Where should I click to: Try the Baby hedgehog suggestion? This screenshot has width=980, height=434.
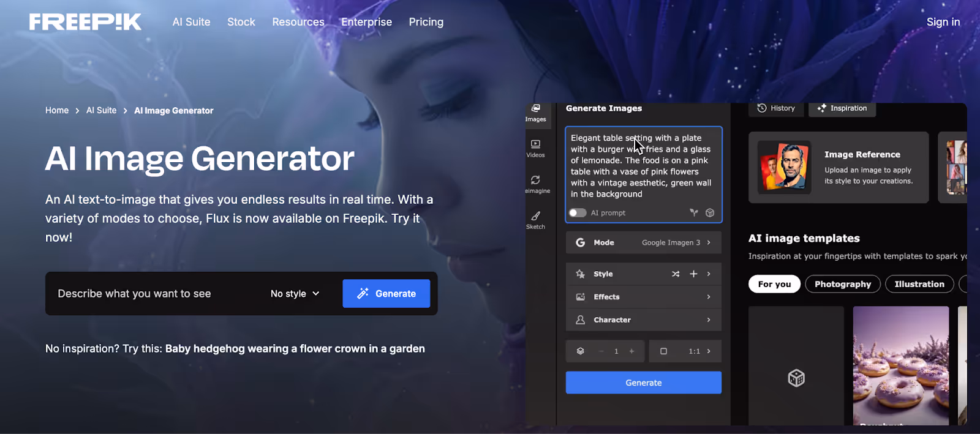click(295, 349)
